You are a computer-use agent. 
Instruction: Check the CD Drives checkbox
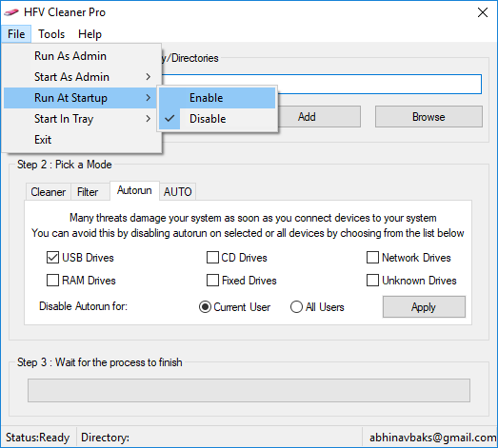point(212,258)
